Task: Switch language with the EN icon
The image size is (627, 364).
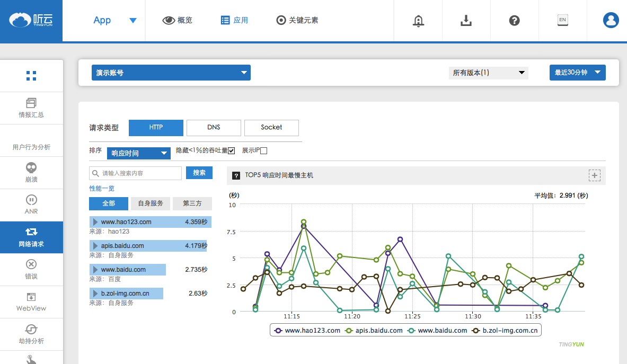Action: 562,20
